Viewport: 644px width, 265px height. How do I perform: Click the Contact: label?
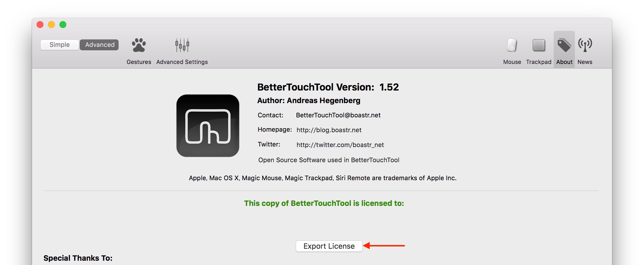pos(270,115)
